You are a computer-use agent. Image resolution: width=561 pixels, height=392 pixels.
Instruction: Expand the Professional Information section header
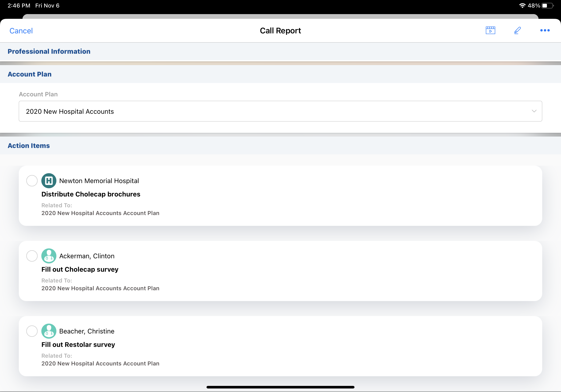point(49,51)
